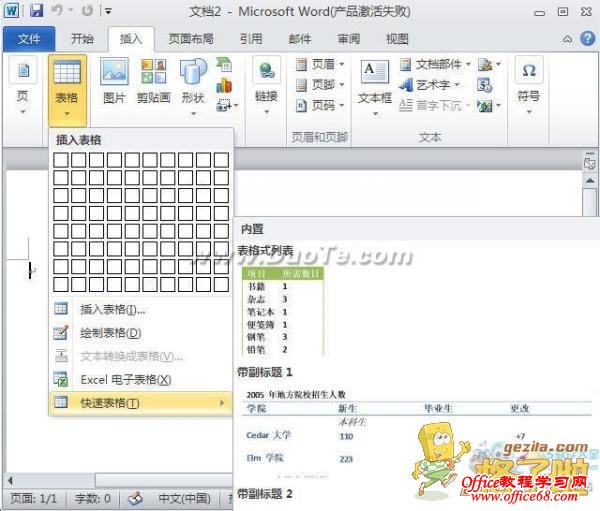
Task: Open the Customize Quick Access Toolbar arrow
Action: click(108, 11)
